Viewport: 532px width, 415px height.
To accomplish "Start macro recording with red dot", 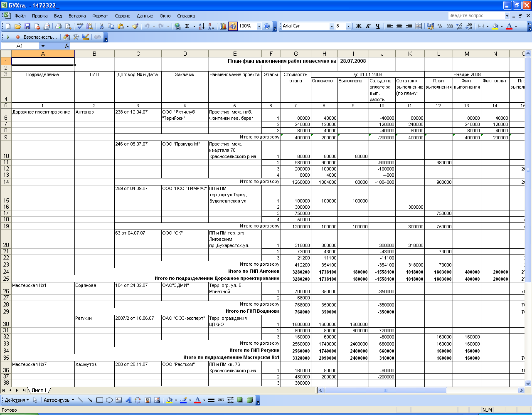I will click(18, 37).
